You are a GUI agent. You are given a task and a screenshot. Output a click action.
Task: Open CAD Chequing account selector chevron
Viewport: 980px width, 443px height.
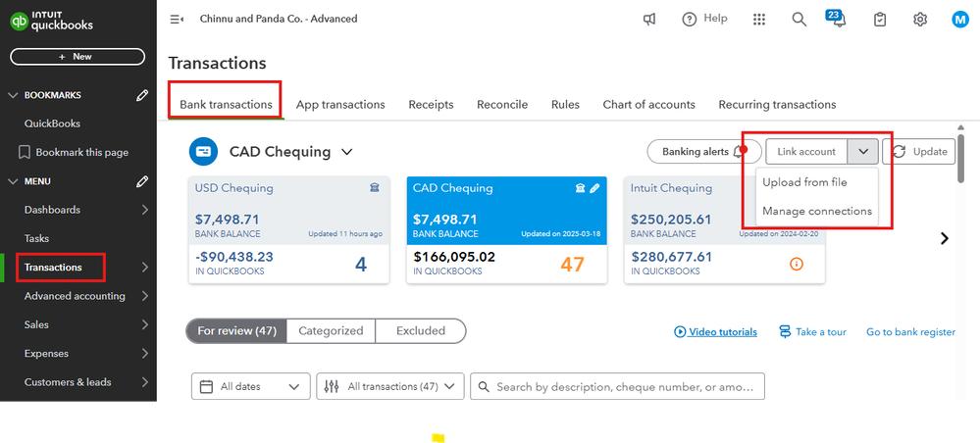pos(346,152)
